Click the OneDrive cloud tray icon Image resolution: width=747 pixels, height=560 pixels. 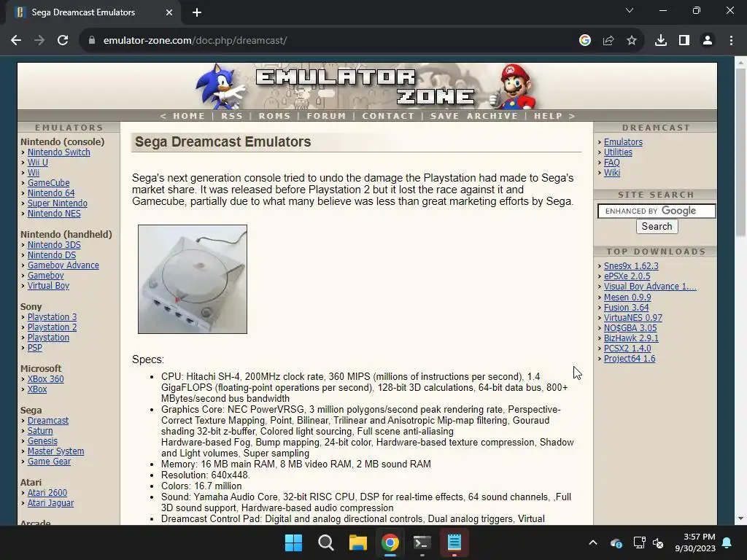(x=616, y=542)
